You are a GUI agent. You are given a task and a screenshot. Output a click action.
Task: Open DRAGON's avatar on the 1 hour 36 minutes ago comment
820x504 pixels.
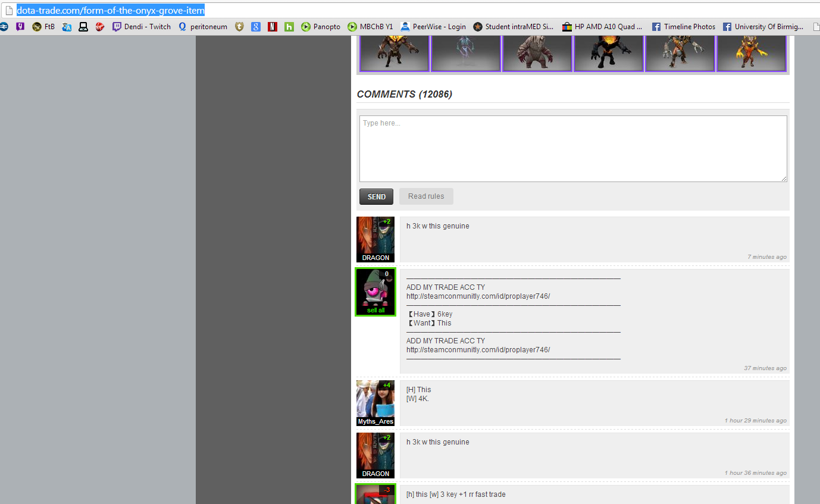(375, 455)
